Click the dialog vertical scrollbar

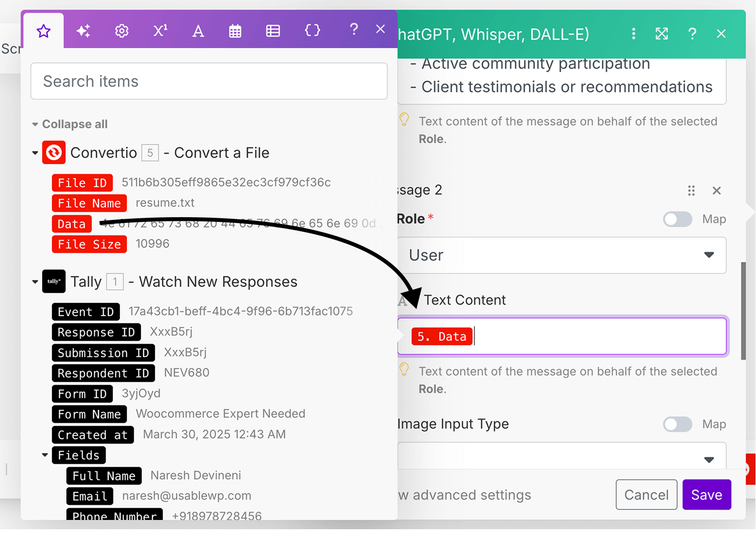(744, 311)
